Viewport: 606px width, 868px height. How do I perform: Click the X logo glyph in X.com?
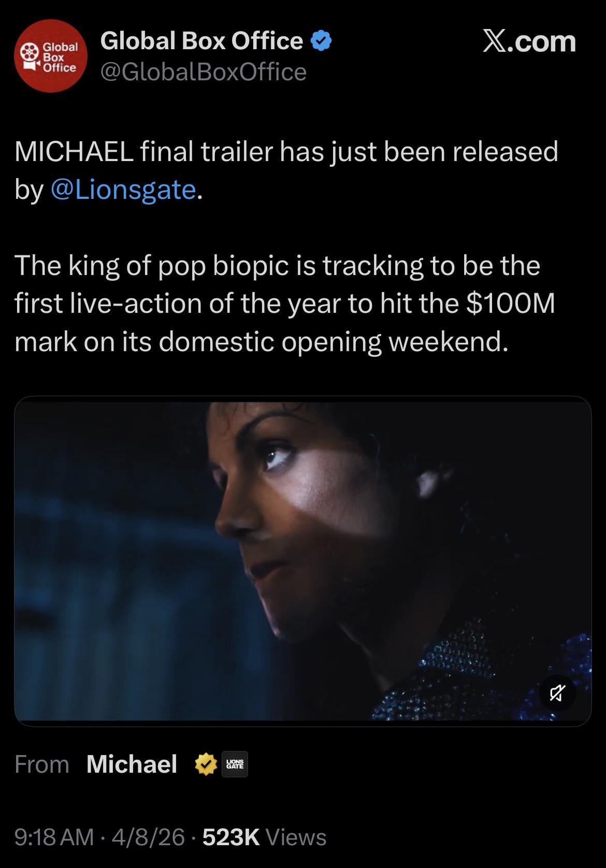tap(496, 41)
